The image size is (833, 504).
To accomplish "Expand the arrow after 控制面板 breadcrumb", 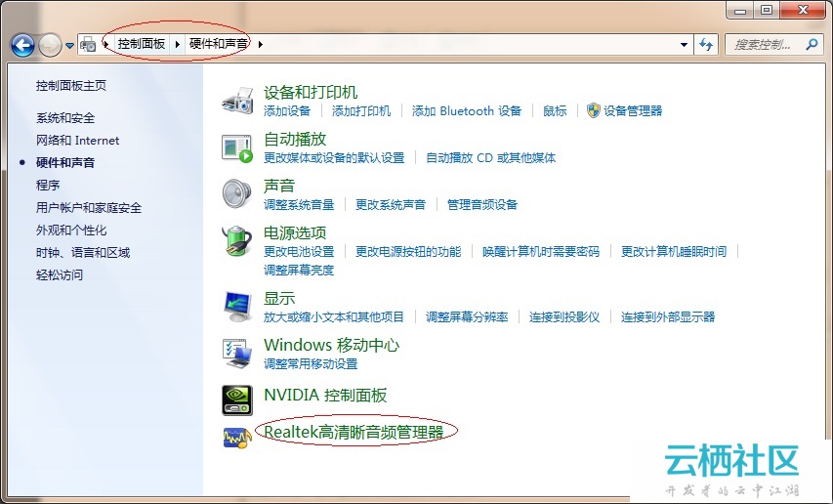I will click(x=178, y=44).
